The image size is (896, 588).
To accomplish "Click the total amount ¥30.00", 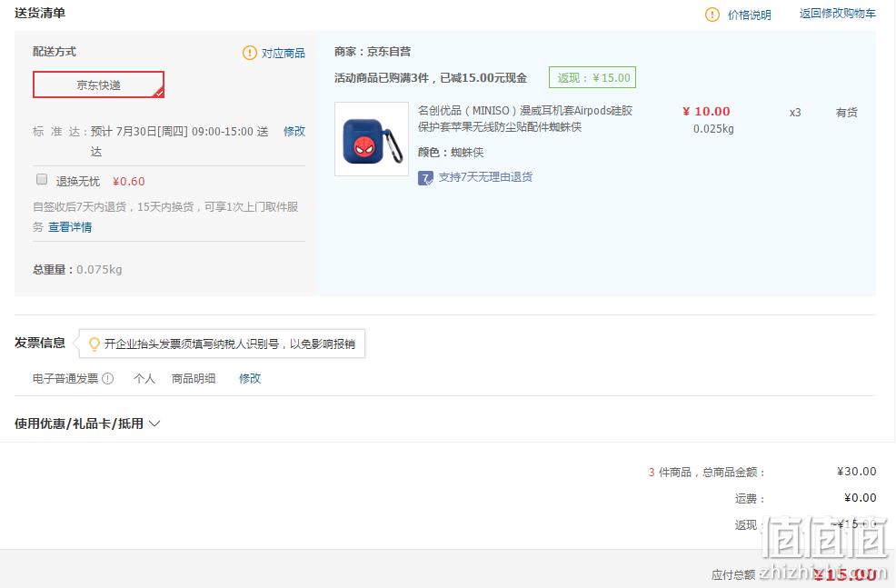I will click(x=857, y=472).
